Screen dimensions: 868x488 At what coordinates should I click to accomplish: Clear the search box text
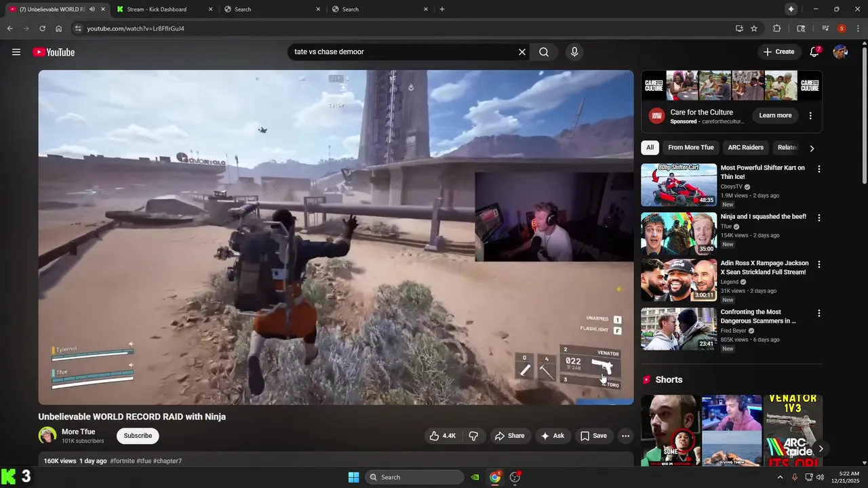click(522, 52)
